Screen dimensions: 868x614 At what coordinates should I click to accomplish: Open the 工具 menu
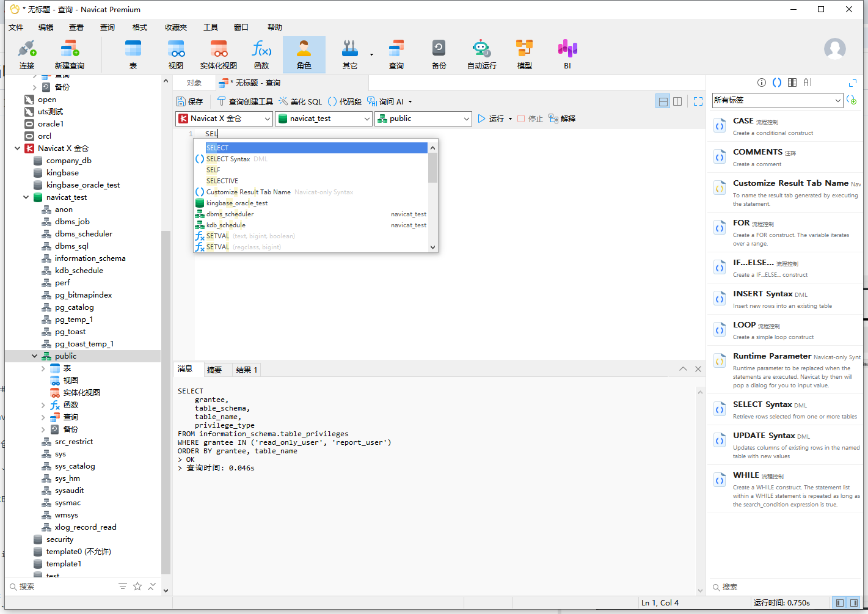211,27
